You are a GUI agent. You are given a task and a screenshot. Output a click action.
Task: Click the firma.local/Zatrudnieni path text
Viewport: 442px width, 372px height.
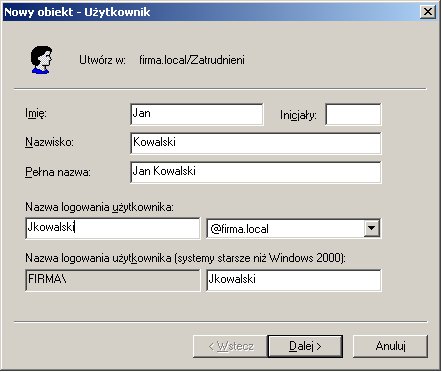tap(192, 60)
